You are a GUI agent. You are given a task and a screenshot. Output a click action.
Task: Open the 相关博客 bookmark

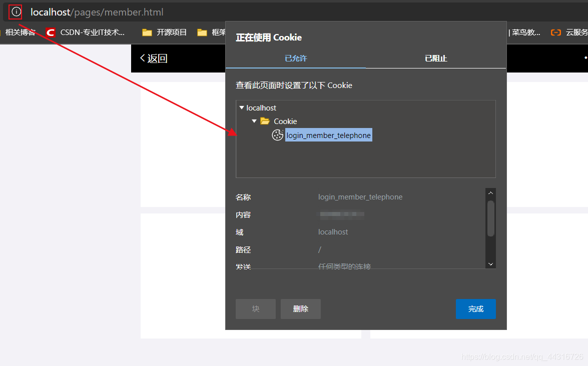[20, 32]
